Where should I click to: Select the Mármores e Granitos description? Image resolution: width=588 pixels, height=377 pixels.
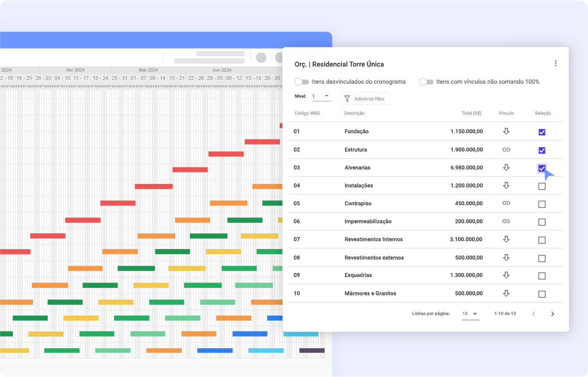coord(371,293)
